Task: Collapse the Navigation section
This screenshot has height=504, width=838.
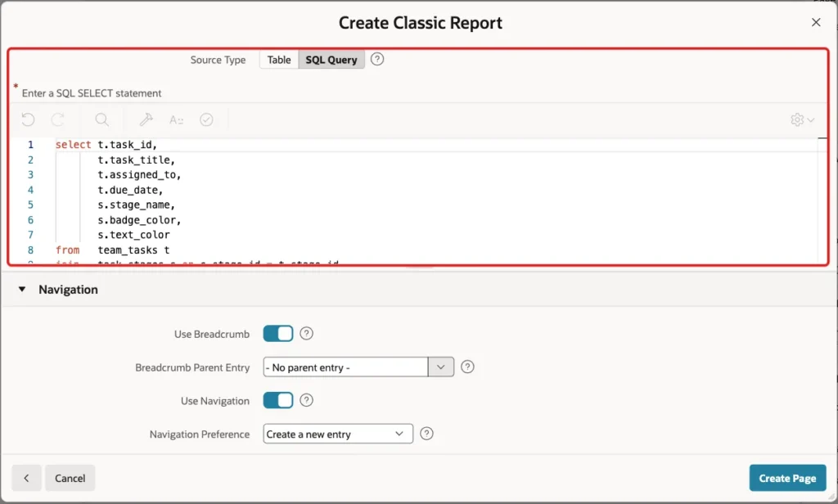Action: (x=22, y=289)
